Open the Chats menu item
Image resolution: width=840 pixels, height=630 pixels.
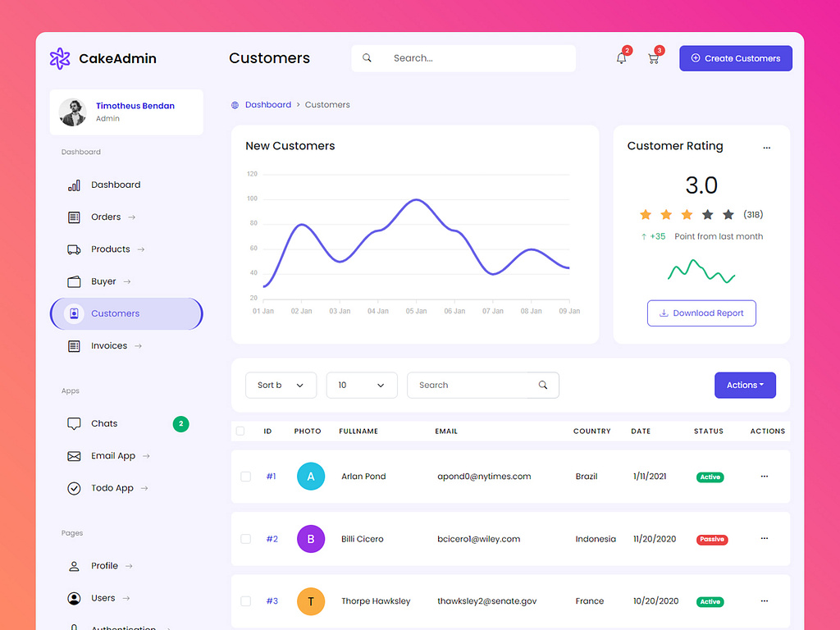pos(103,423)
